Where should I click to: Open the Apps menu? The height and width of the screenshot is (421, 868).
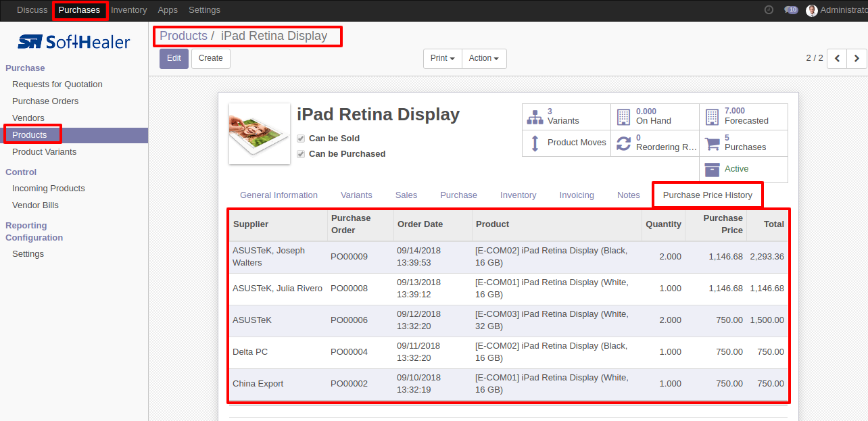click(168, 10)
